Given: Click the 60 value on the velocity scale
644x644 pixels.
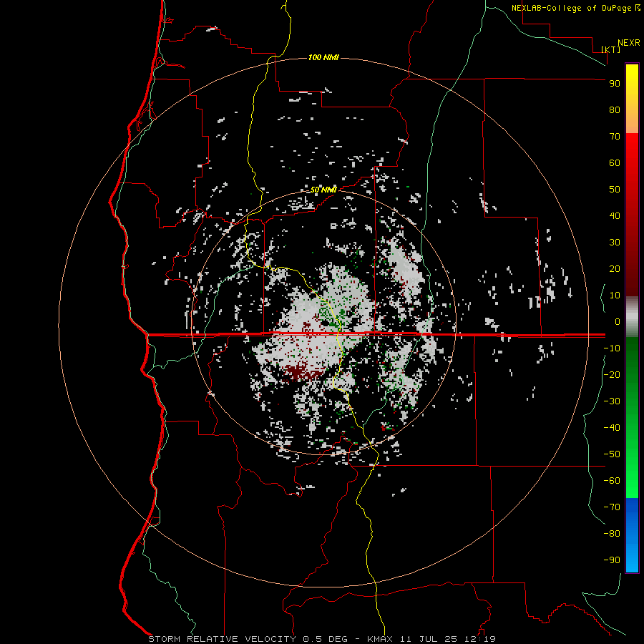Looking at the screenshot, I should pos(615,163).
